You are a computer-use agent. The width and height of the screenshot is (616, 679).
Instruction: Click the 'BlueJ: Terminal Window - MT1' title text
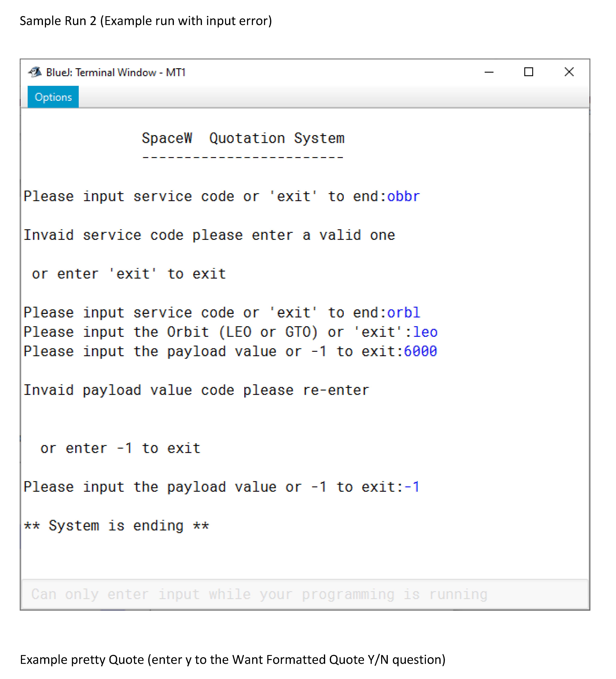(116, 72)
